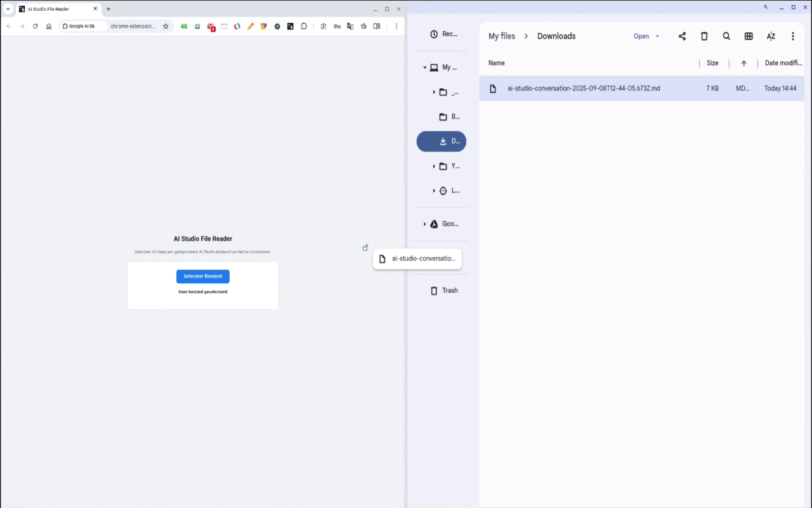This screenshot has width=812, height=508.
Task: Select ai-studio-conversation .md file row
Action: click(x=641, y=88)
